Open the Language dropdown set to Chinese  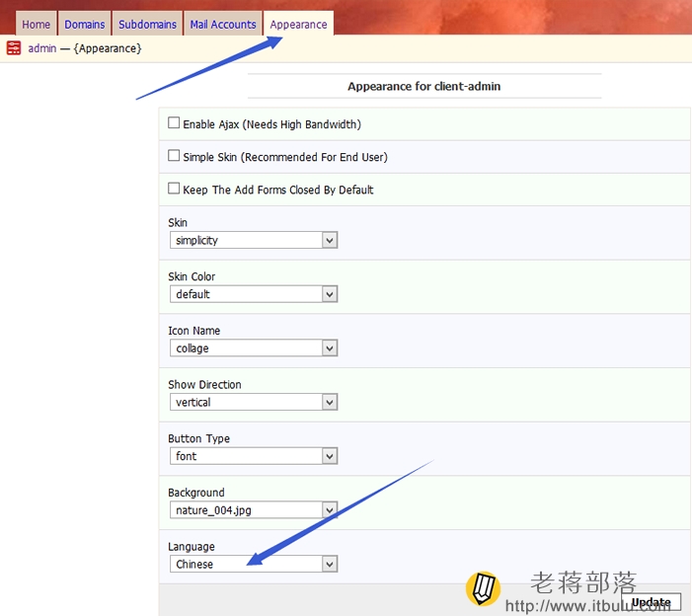click(x=254, y=564)
